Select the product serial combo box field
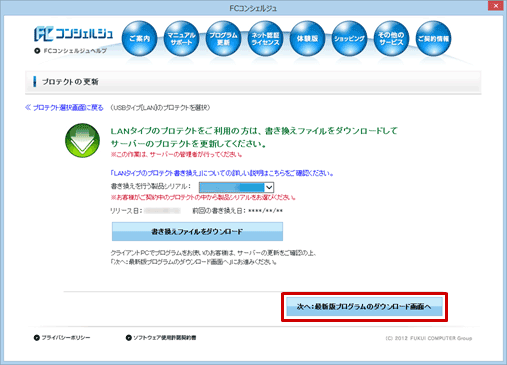Viewport: 507px width, 365px height. coord(236,187)
